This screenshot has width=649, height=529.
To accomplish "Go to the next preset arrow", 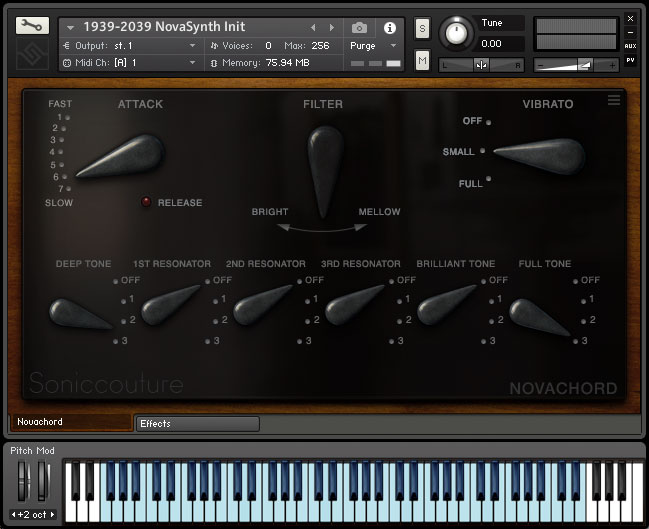I will coord(332,27).
